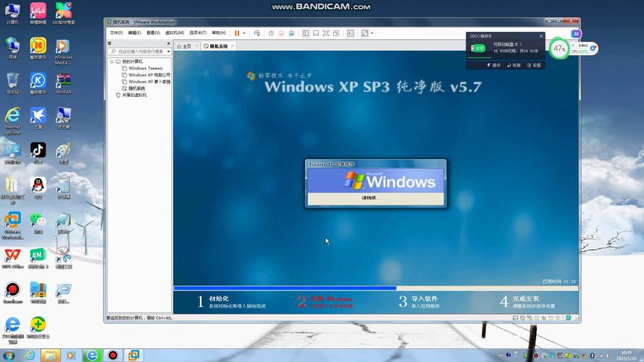
Task: Switch to the 主页 tab
Action: 186,46
